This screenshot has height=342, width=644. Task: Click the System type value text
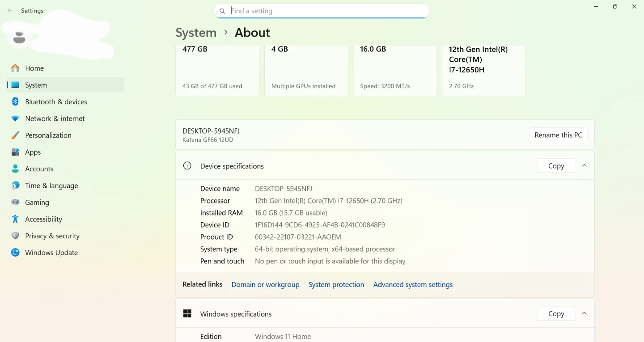click(325, 249)
